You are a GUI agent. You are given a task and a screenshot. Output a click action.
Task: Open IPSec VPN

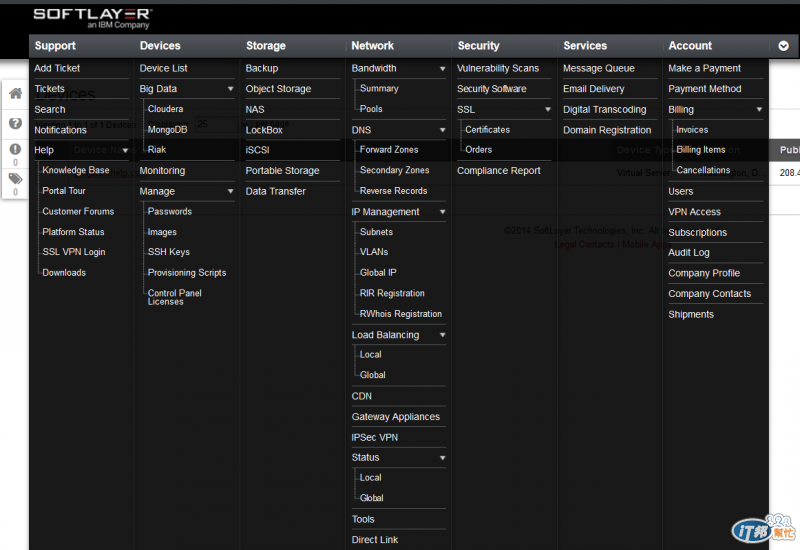pos(374,438)
